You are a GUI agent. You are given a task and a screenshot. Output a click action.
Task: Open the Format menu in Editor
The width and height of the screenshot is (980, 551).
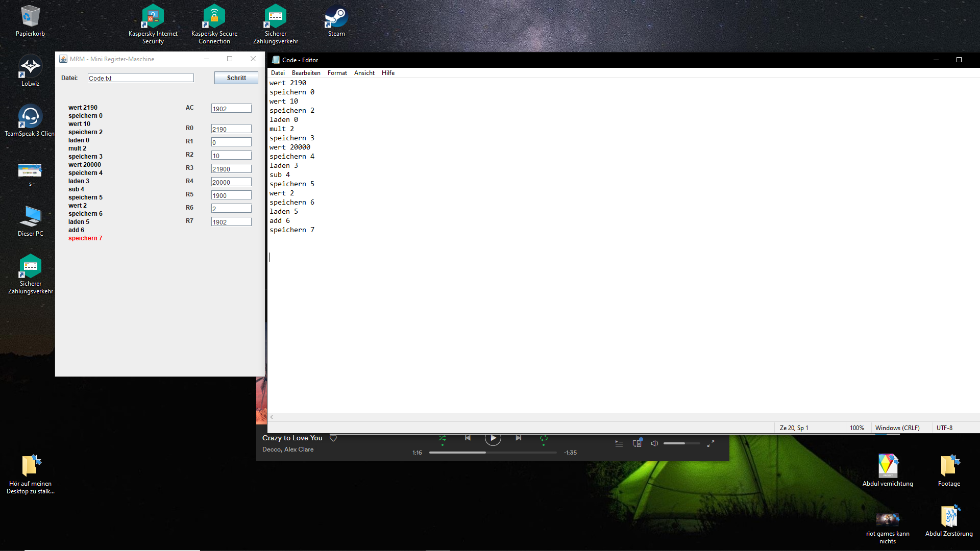(x=337, y=73)
